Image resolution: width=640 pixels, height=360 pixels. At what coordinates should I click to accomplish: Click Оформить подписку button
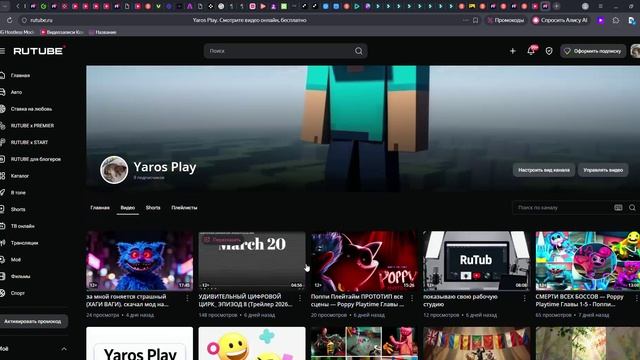click(593, 51)
